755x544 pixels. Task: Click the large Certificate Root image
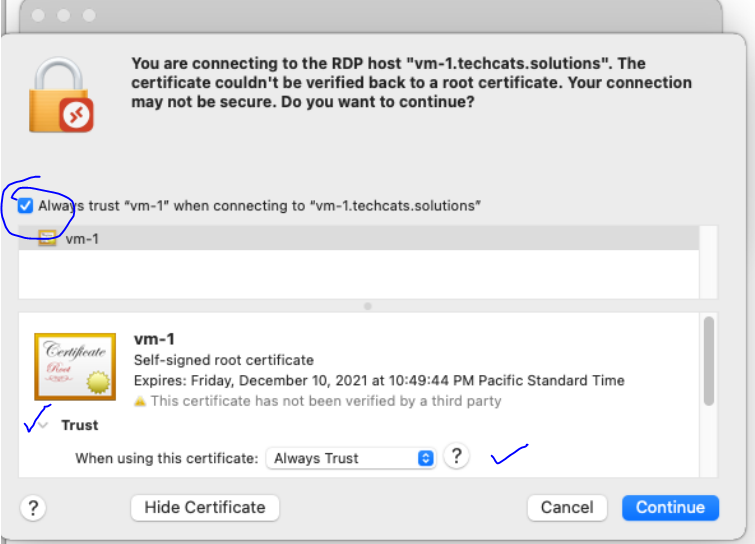[x=75, y=367]
